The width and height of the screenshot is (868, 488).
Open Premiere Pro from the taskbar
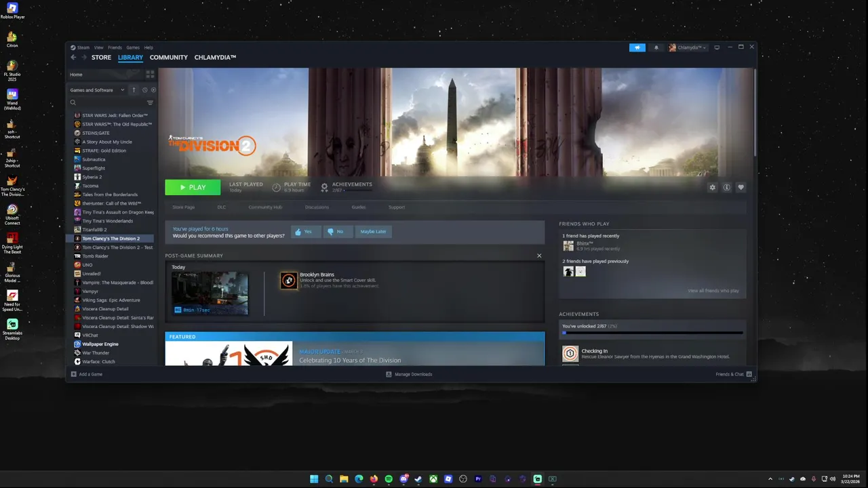pyautogui.click(x=478, y=479)
